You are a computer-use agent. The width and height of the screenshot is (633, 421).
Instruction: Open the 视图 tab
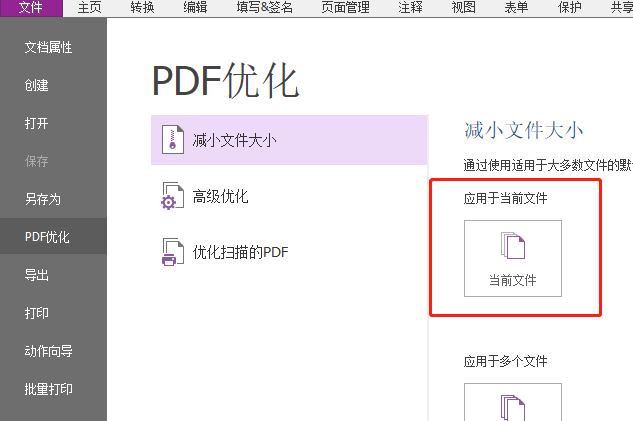pyautogui.click(x=463, y=7)
